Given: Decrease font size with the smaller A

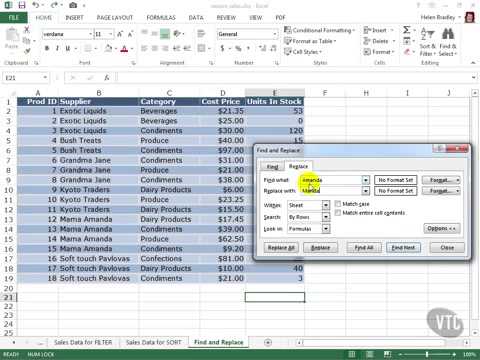Looking at the screenshot, I should coord(130,34).
